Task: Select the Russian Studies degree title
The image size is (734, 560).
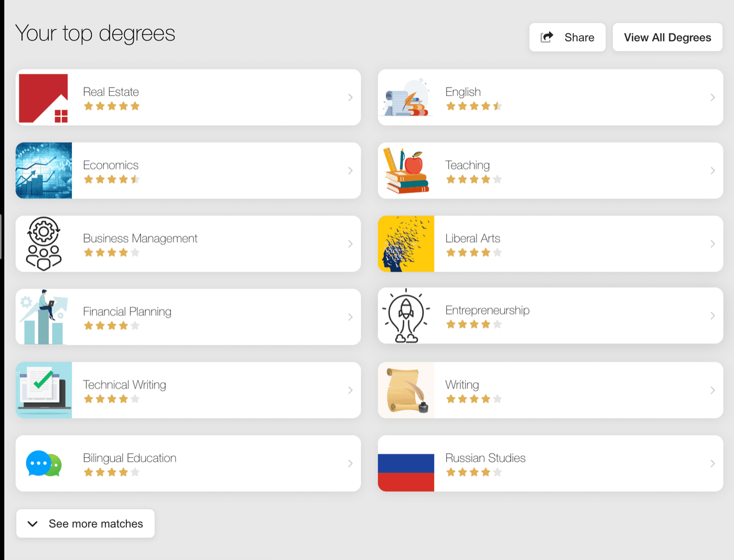Action: pyautogui.click(x=485, y=458)
